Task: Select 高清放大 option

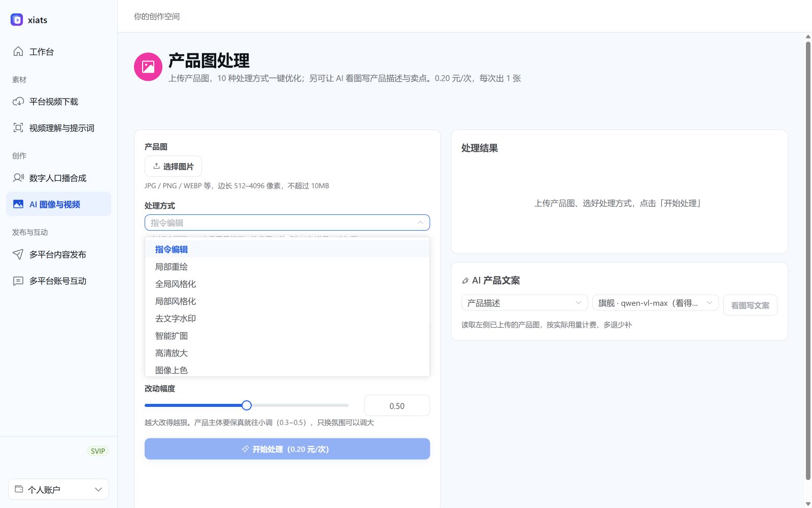Action: click(287, 353)
